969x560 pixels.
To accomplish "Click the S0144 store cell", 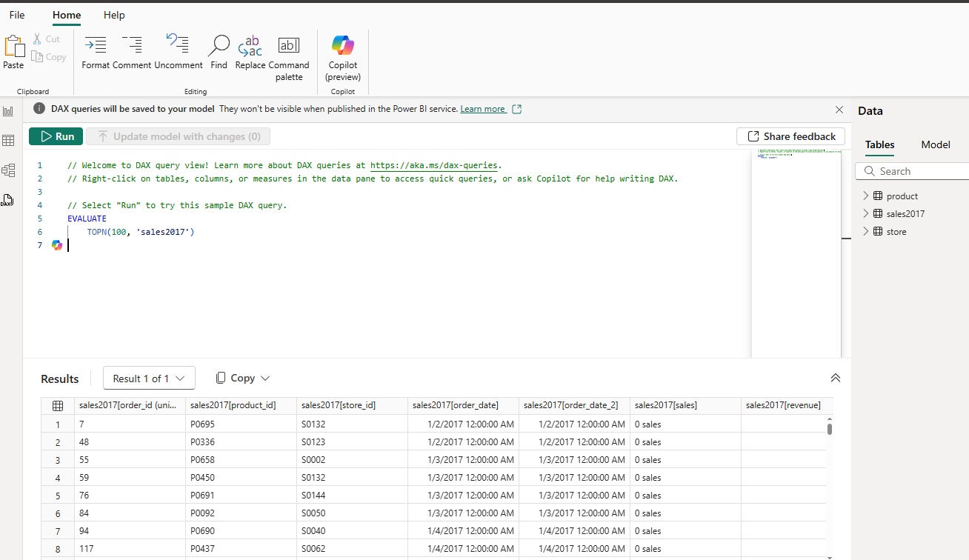I will 352,496.
